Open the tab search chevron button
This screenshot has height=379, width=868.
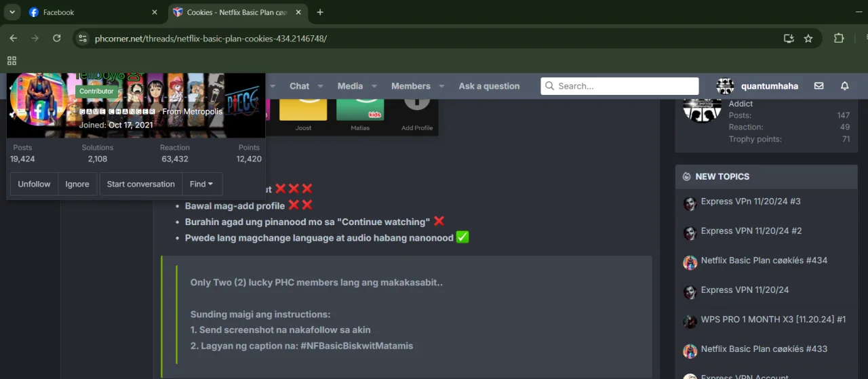[12, 12]
